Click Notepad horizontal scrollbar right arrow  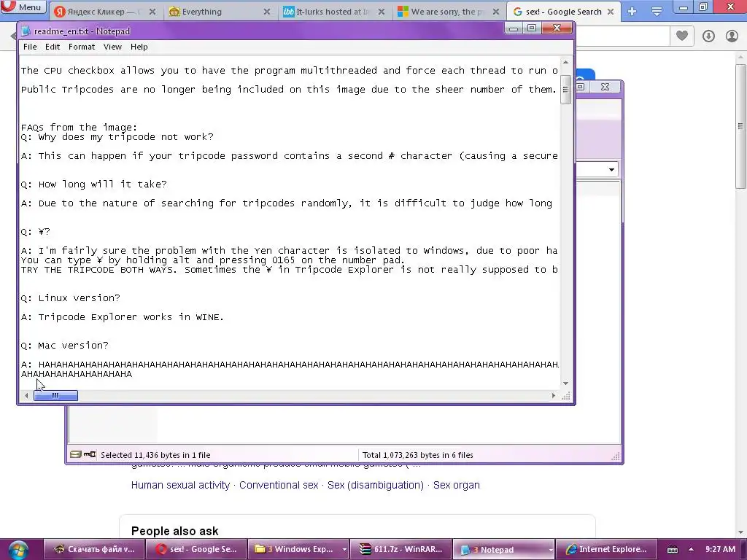553,395
